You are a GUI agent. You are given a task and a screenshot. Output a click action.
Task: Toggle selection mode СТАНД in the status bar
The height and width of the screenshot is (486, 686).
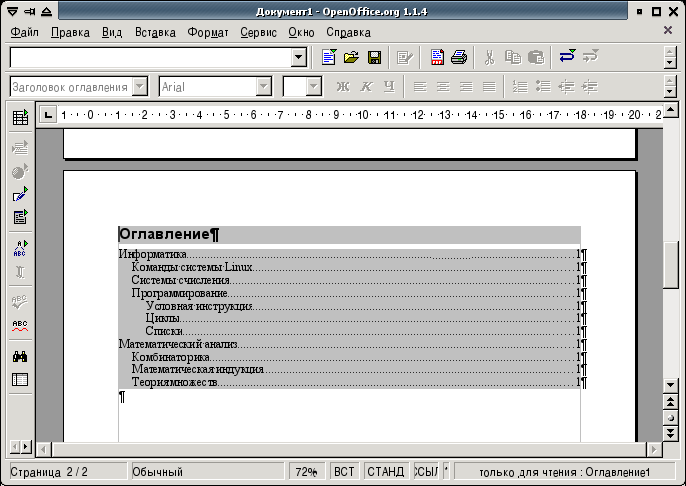point(385,471)
